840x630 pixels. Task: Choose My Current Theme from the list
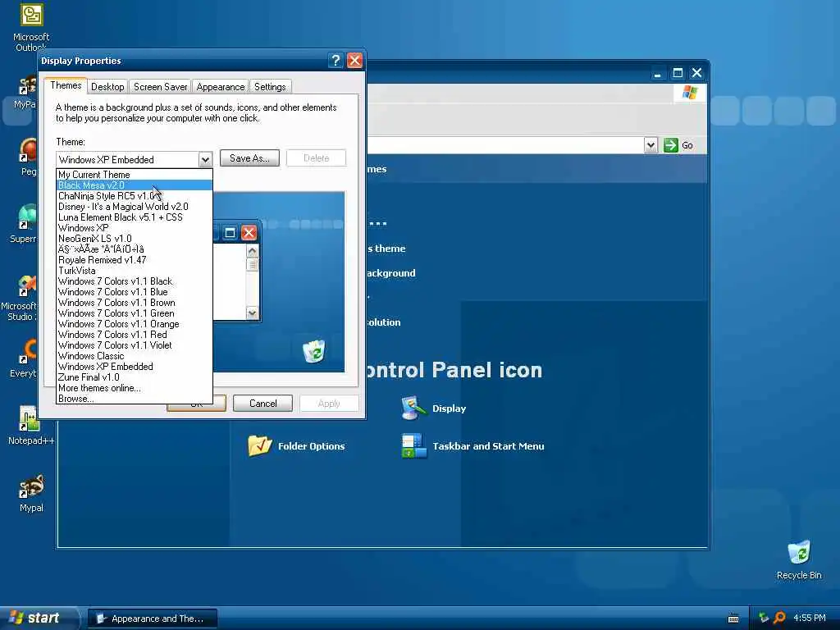pyautogui.click(x=135, y=175)
